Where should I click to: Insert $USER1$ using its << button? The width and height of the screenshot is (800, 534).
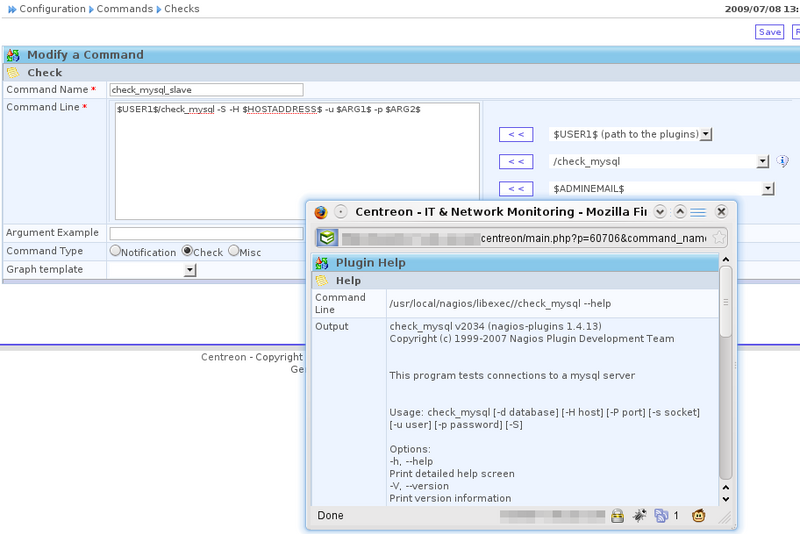point(515,134)
